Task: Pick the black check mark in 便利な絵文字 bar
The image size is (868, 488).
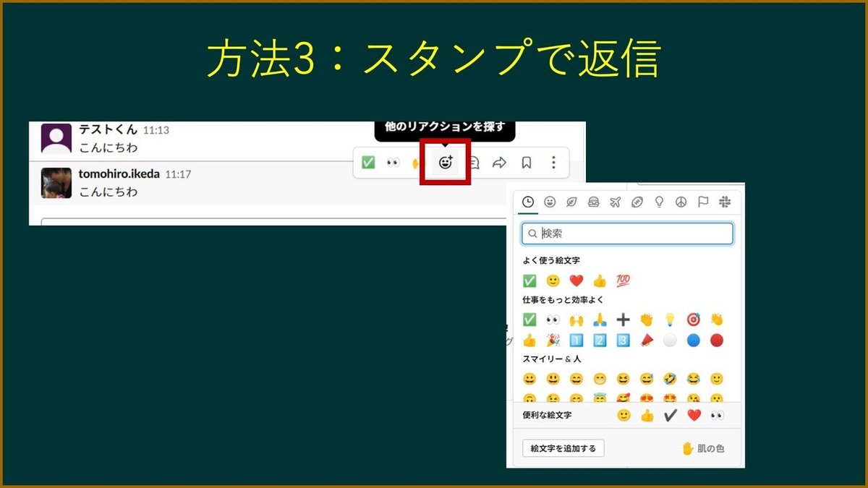Action: tap(670, 415)
